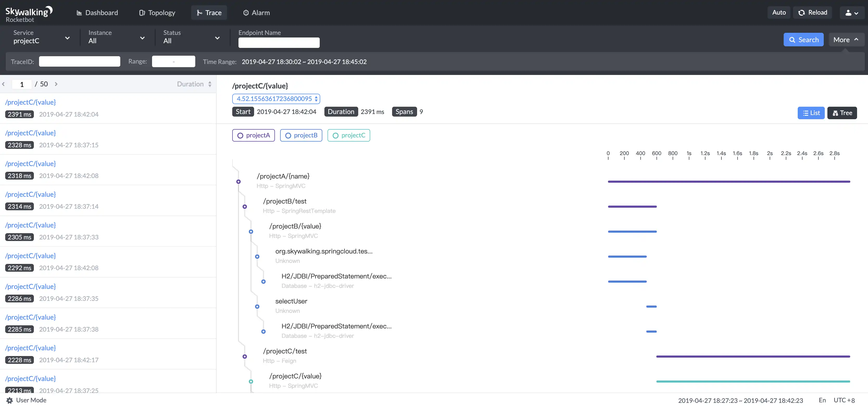868x406 pixels.
Task: Click trace ID 4.52.15563617236800095
Action: tap(276, 99)
